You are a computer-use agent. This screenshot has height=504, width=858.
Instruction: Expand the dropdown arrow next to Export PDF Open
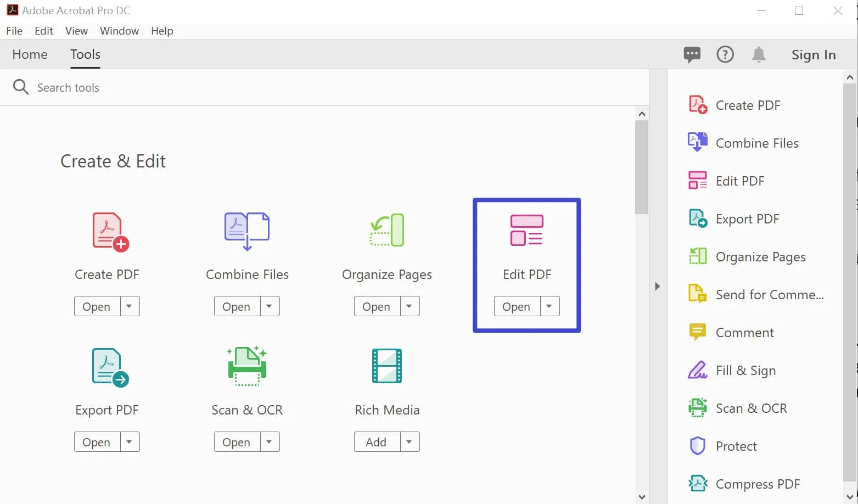[x=130, y=442]
